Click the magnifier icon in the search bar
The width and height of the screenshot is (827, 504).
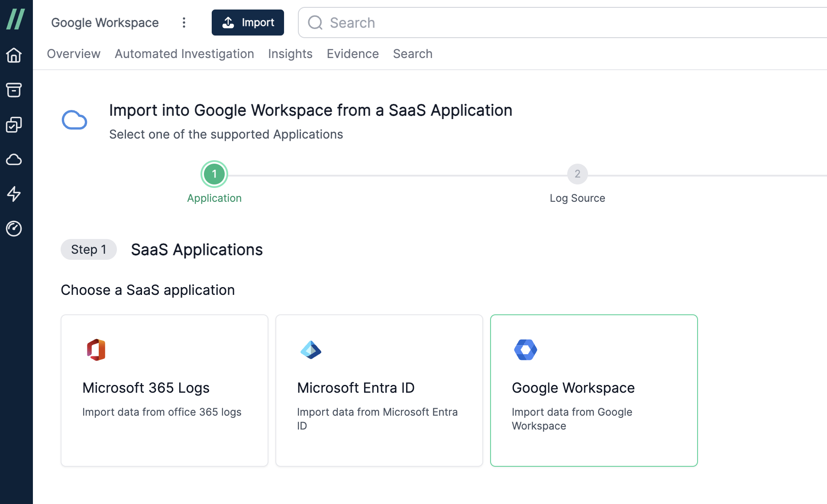point(315,23)
